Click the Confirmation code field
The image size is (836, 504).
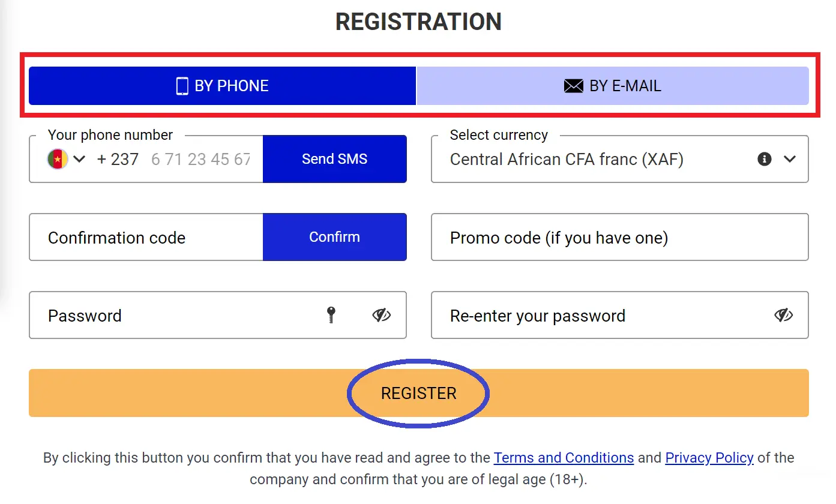[145, 237]
